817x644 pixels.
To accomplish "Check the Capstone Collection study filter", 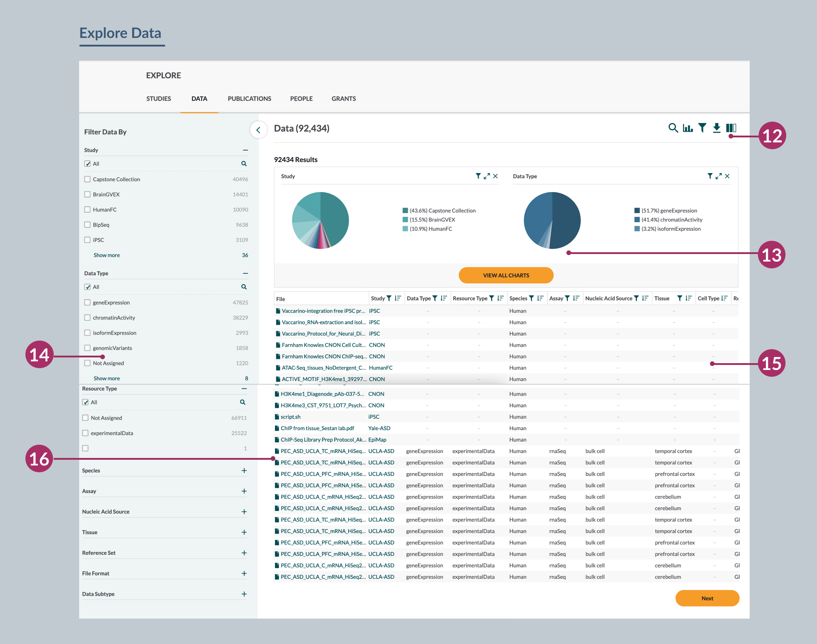I will click(x=87, y=179).
